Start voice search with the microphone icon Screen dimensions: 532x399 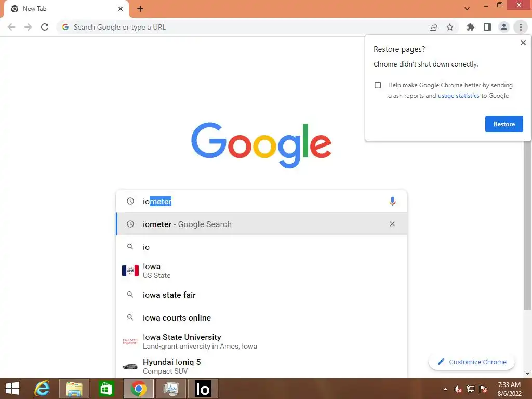392,201
